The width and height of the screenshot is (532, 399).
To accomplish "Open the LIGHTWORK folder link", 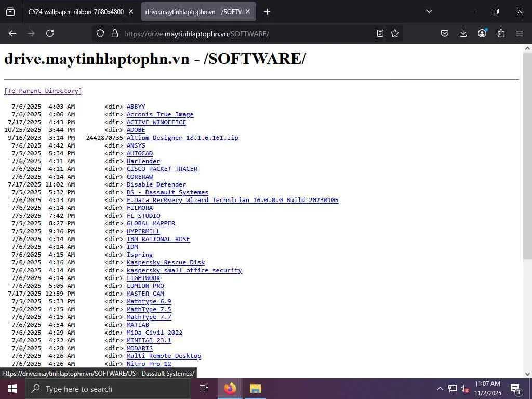I will 143,278.
